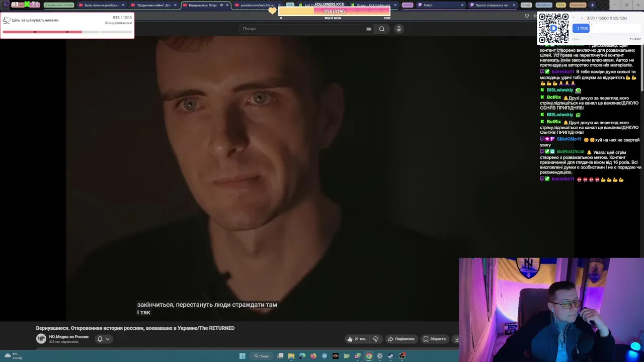Launch Microsoft Edge from taskbar
644x362 pixels.
[x=302, y=356]
